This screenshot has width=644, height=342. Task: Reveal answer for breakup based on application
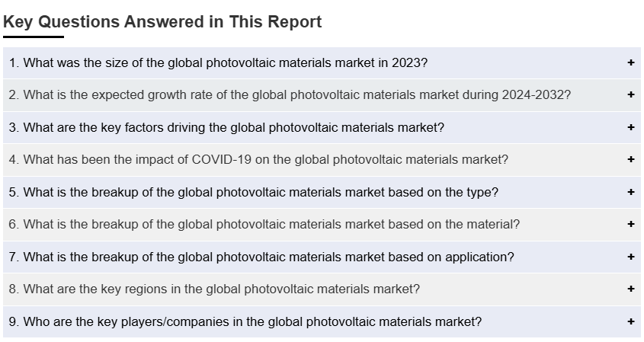click(x=261, y=257)
